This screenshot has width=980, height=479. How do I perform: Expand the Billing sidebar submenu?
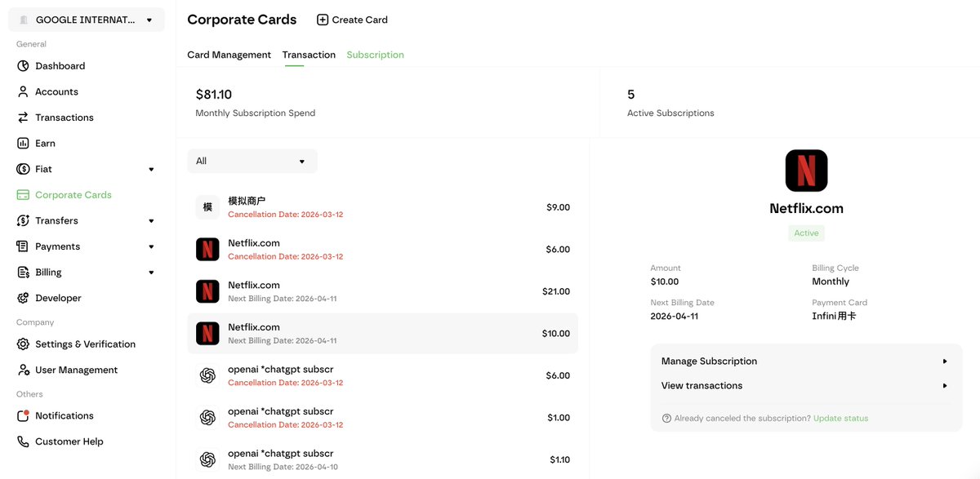pyautogui.click(x=150, y=273)
